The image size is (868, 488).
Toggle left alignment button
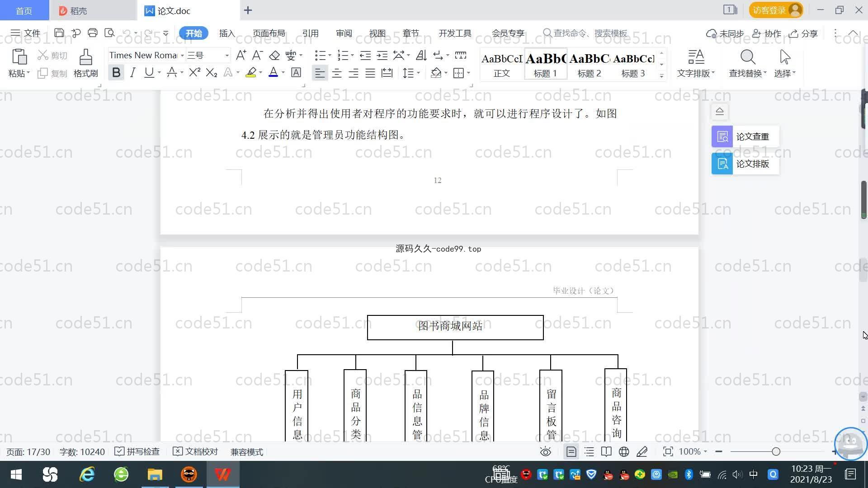click(320, 73)
